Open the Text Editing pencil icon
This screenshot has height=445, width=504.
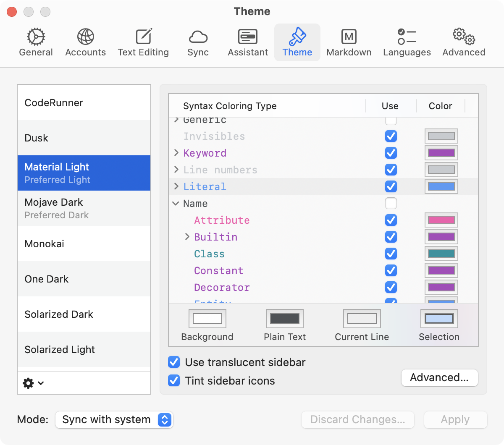click(144, 37)
